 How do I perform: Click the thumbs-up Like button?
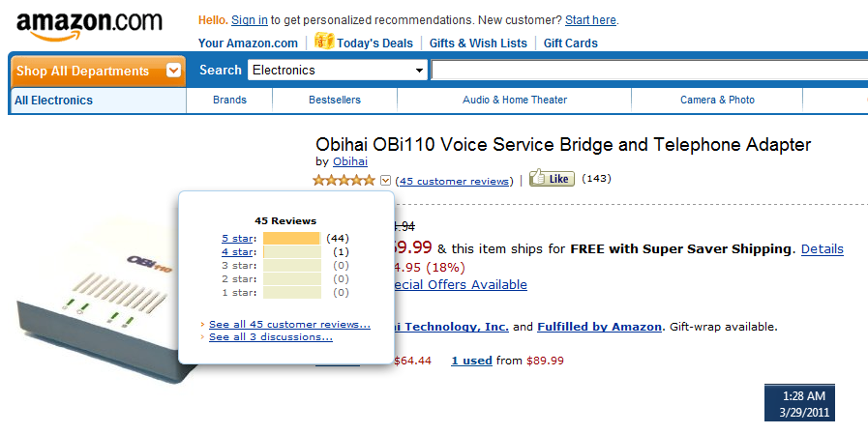552,178
